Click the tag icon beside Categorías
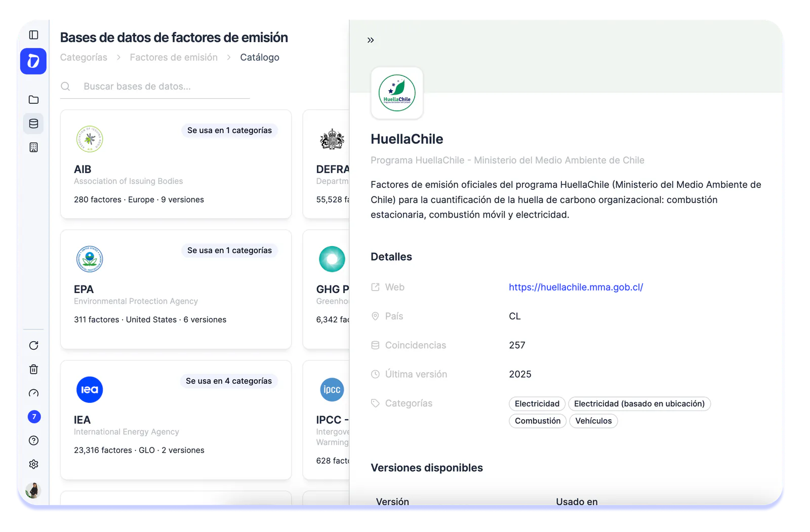This screenshot has width=810, height=532. pyautogui.click(x=375, y=403)
